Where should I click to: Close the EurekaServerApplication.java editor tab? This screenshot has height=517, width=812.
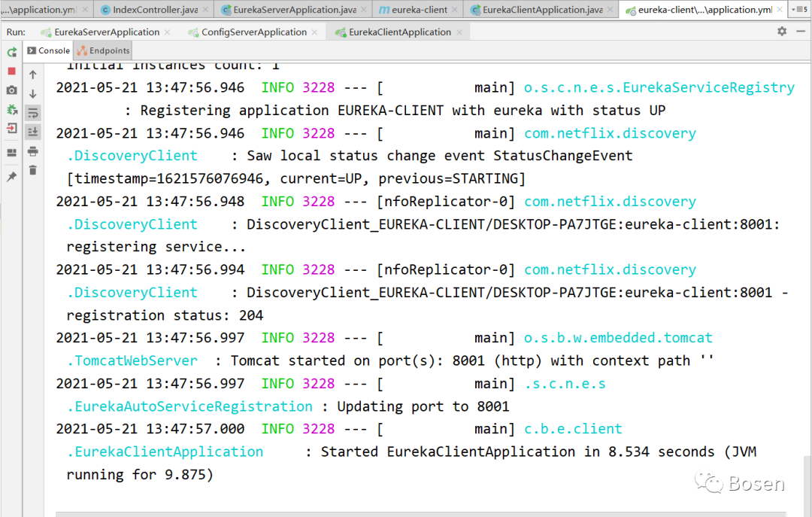[364, 9]
